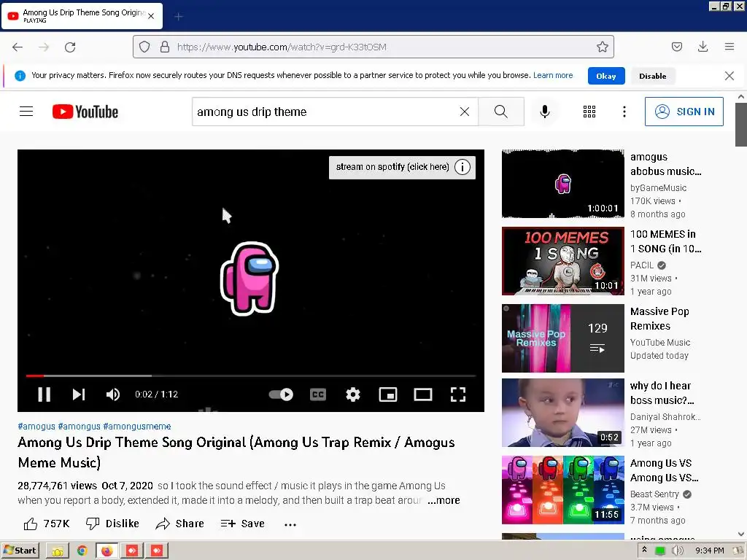The height and width of the screenshot is (560, 747).
Task: Click the SIGN IN button
Action: click(684, 112)
